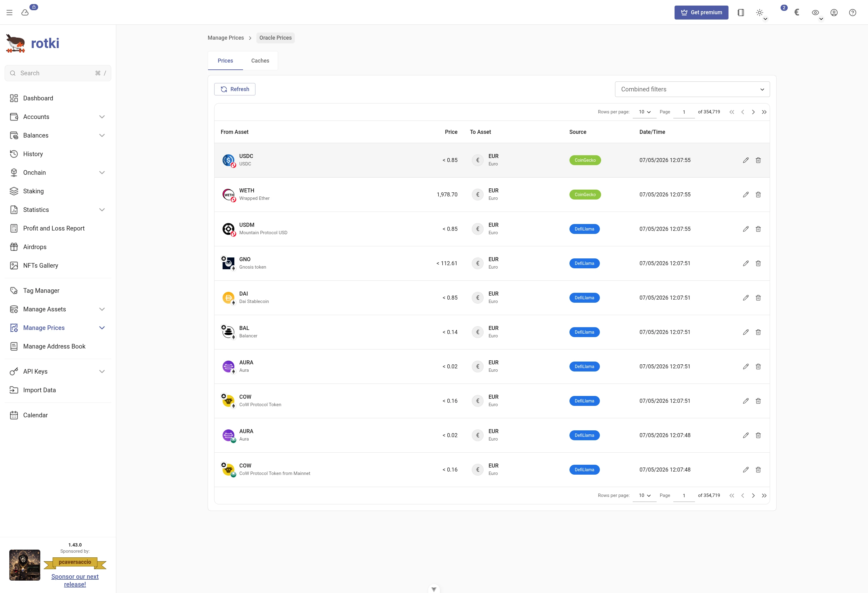Edit the DAI price entry
Image resolution: width=868 pixels, height=593 pixels.
(746, 298)
